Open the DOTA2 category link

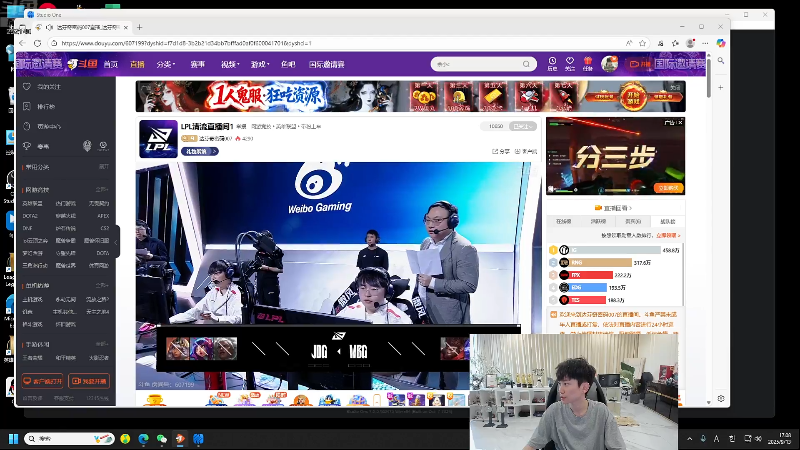pyautogui.click(x=30, y=216)
